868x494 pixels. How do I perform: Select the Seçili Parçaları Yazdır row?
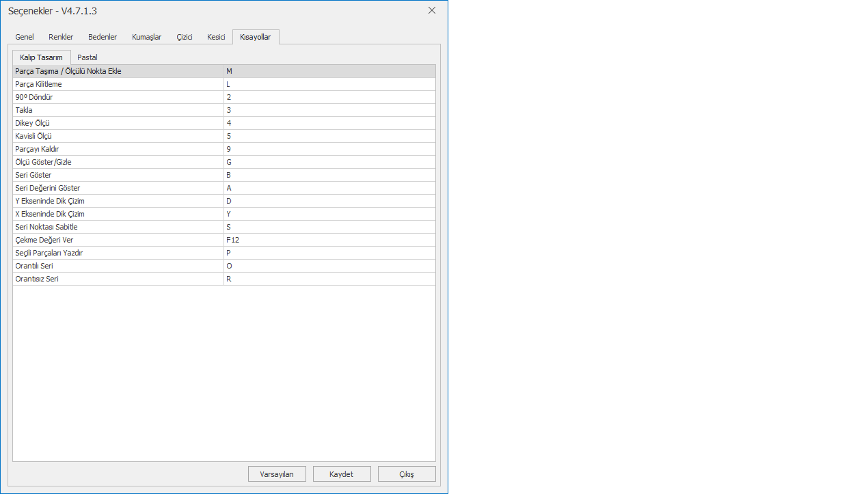[118, 253]
